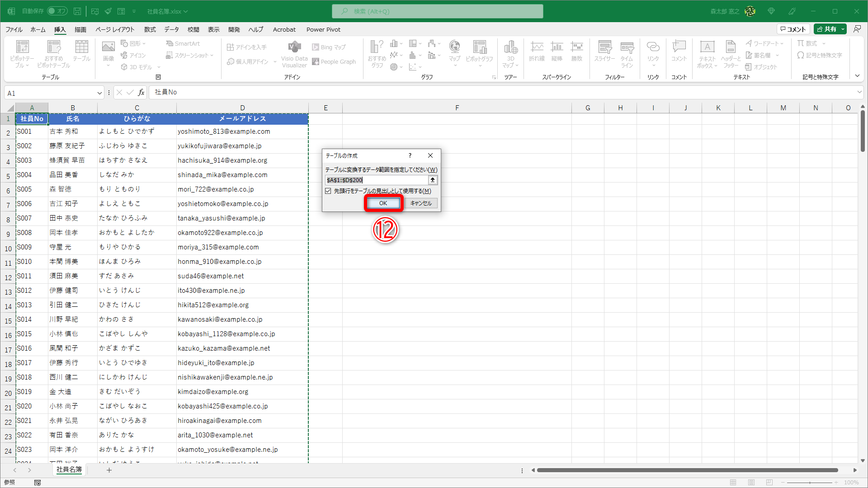This screenshot has width=868, height=488.
Task: Toggle the AutoSave switch
Action: click(57, 11)
